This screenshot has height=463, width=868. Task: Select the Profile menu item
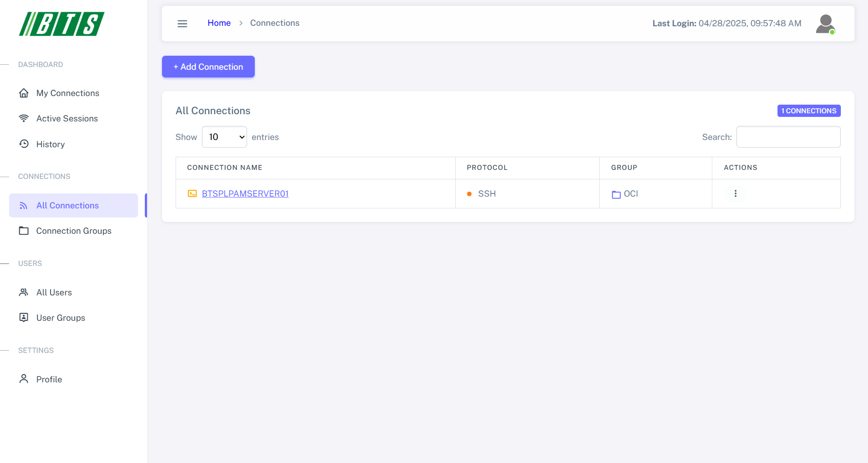(x=49, y=379)
